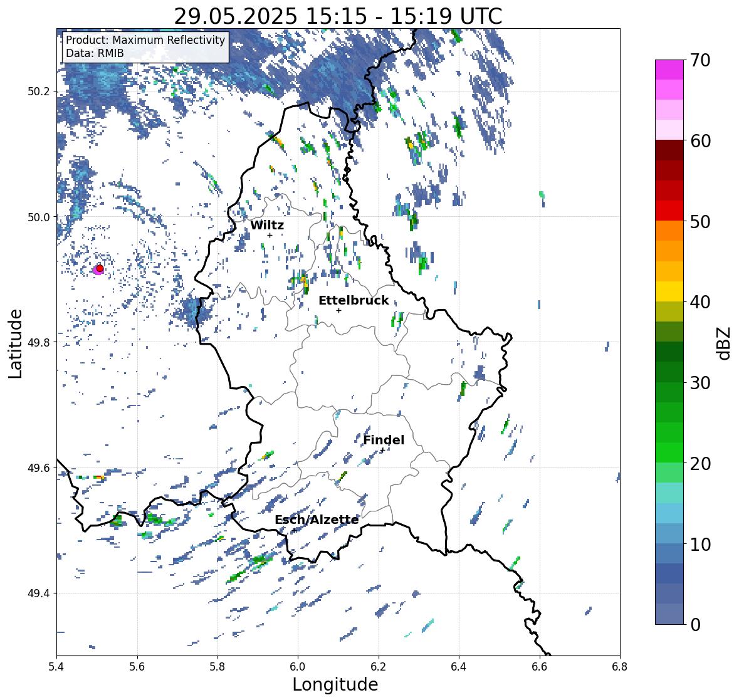Click the latitude tick 49.4
Viewport: 739px width, 700px height.
tap(39, 593)
